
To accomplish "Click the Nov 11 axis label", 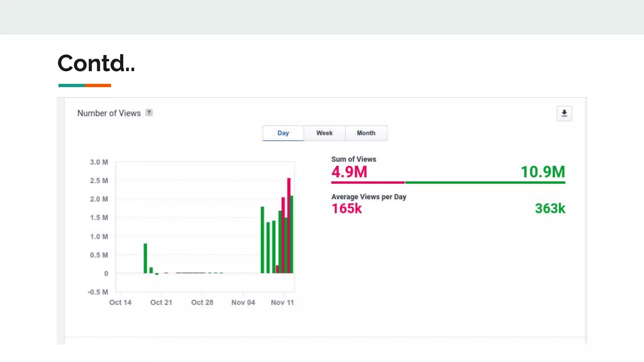I will [282, 302].
